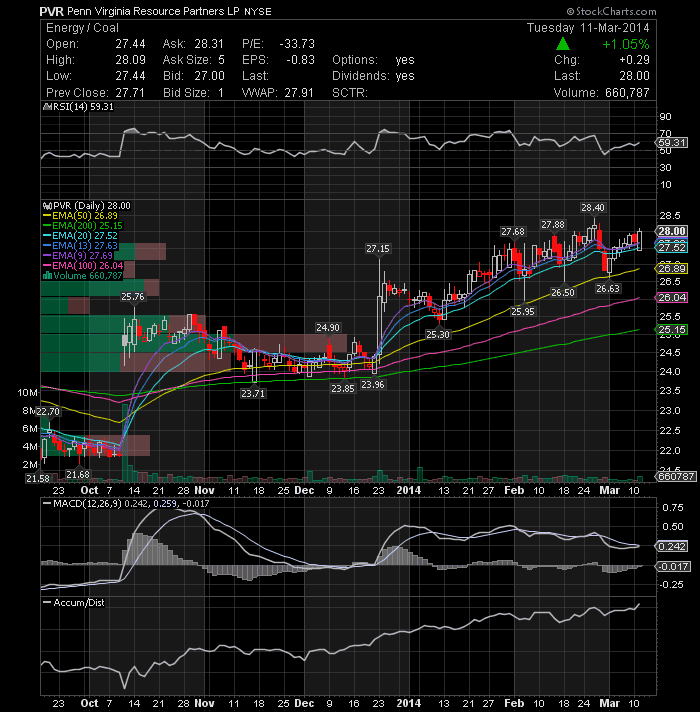Screen dimensions: 700x712
Task: Click the 27.88 high price annotation
Action: pyautogui.click(x=553, y=225)
